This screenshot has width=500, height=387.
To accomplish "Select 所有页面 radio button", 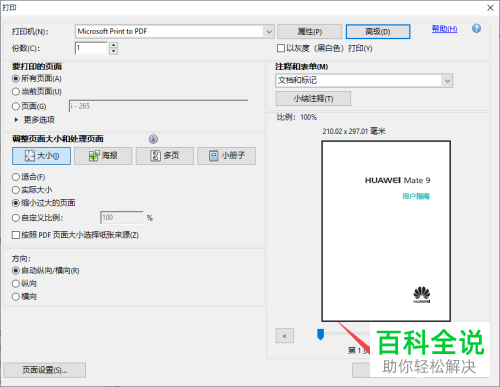I will coord(16,79).
